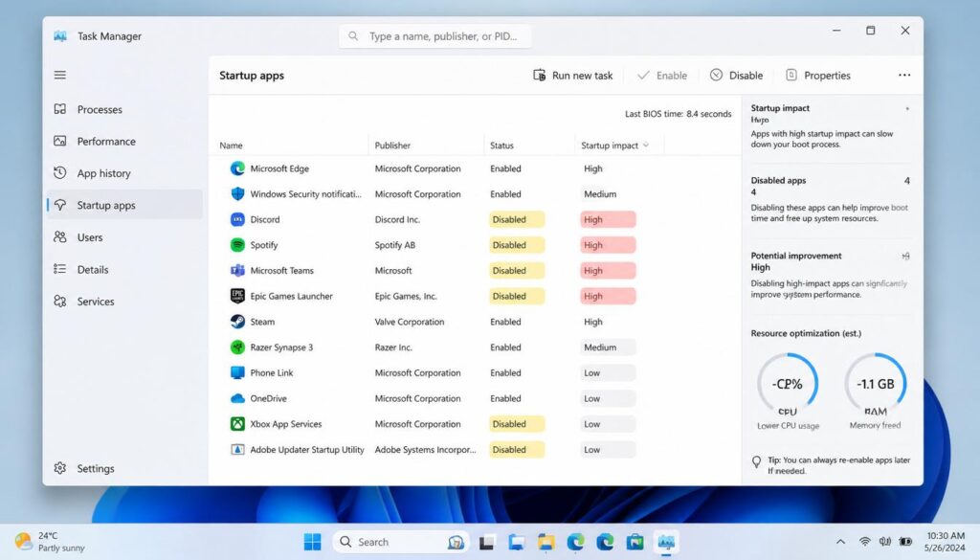Open the Users tab
This screenshot has width=980, height=560.
click(125, 236)
